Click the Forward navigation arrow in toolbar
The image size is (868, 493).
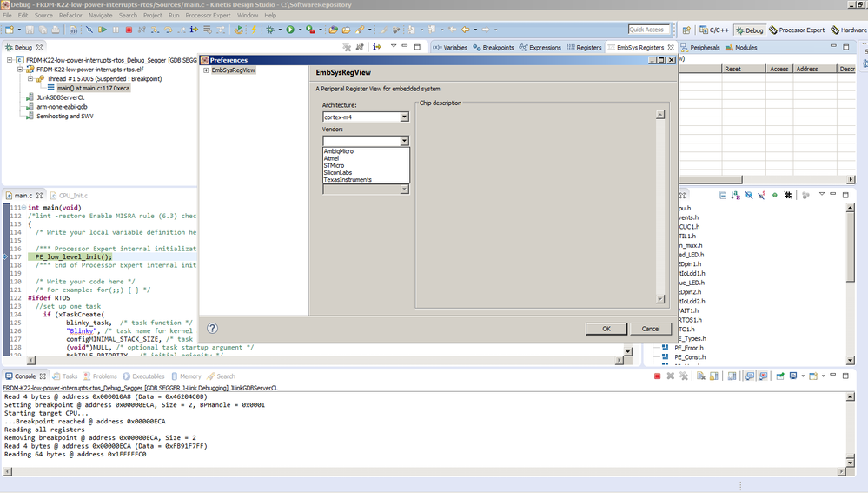pyautogui.click(x=486, y=30)
